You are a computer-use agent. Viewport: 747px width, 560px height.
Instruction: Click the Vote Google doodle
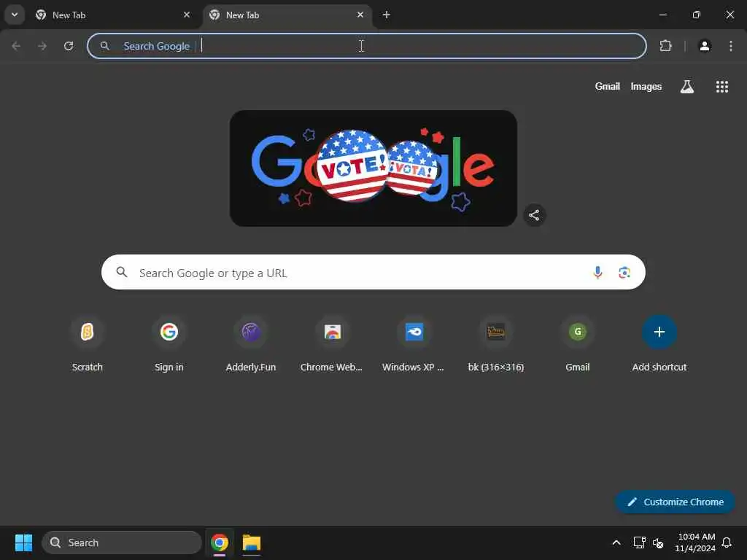(373, 168)
